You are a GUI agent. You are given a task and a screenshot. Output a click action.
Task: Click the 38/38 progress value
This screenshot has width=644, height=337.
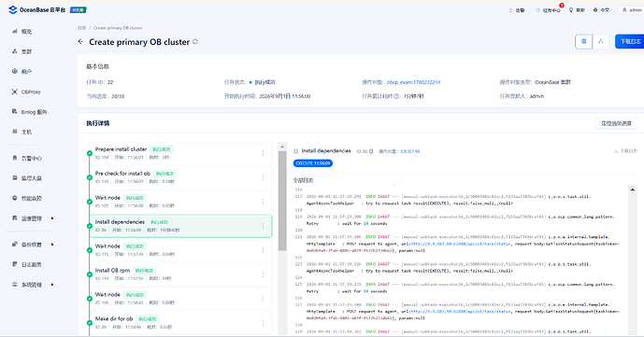click(x=118, y=96)
